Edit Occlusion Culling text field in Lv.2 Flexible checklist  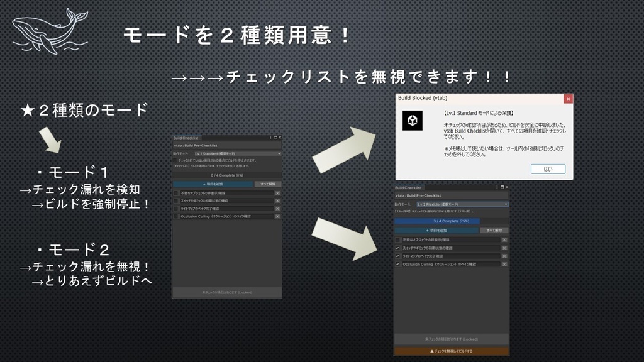[451, 265]
